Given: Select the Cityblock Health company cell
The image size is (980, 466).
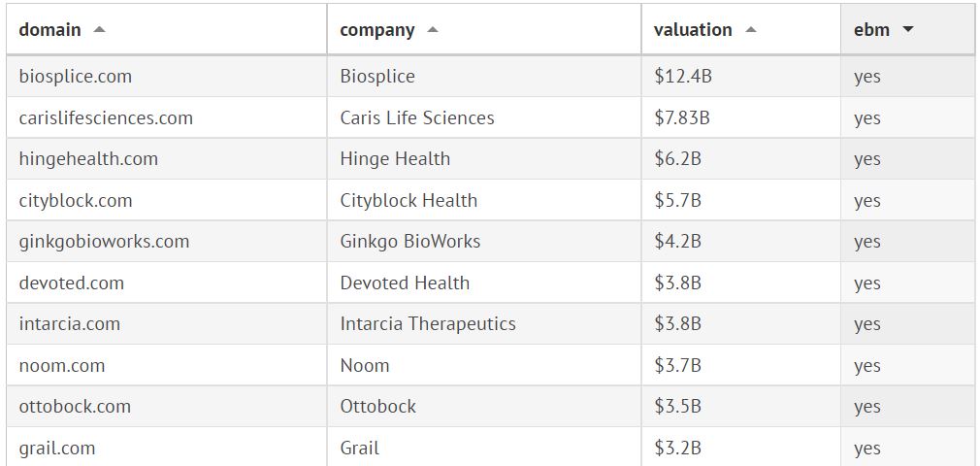Looking at the screenshot, I should tap(408, 201).
